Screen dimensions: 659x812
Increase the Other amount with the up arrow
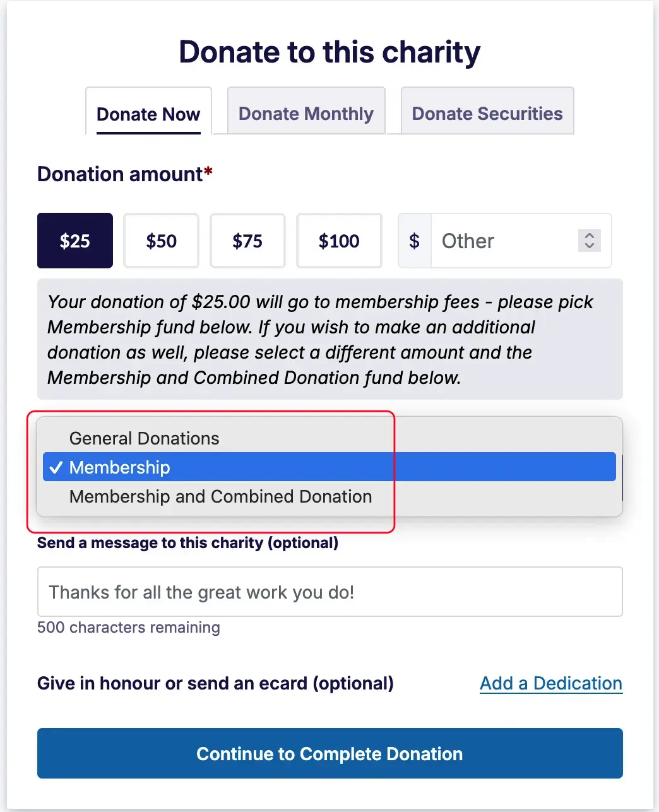point(590,236)
